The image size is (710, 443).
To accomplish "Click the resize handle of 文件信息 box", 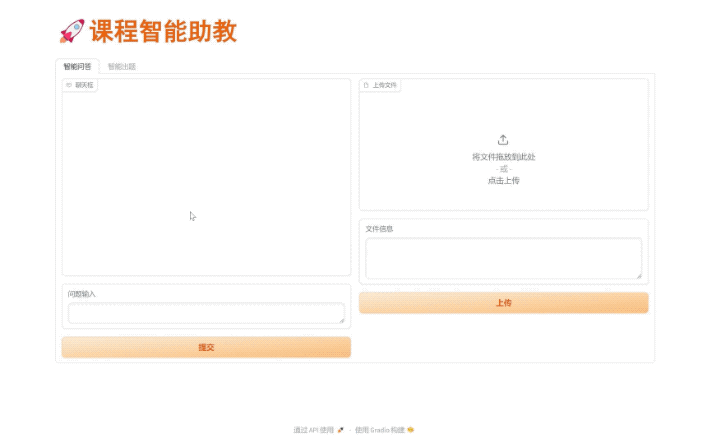I will [638, 275].
